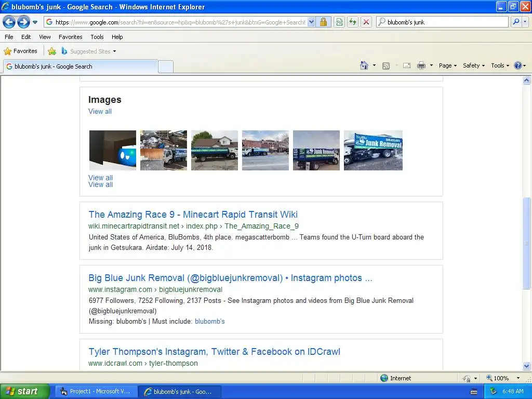The width and height of the screenshot is (532, 399).
Task: Select blubomb's junk taskbar item
Action: click(179, 392)
